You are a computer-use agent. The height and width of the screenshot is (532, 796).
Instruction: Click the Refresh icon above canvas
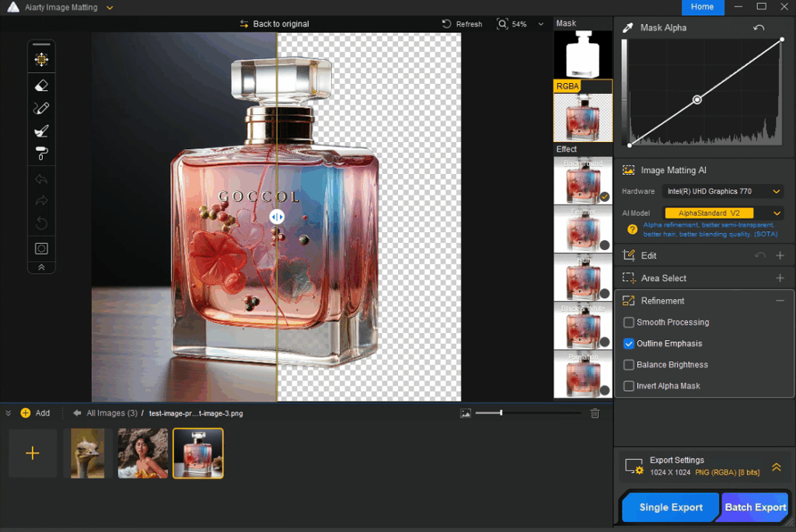[x=447, y=24]
